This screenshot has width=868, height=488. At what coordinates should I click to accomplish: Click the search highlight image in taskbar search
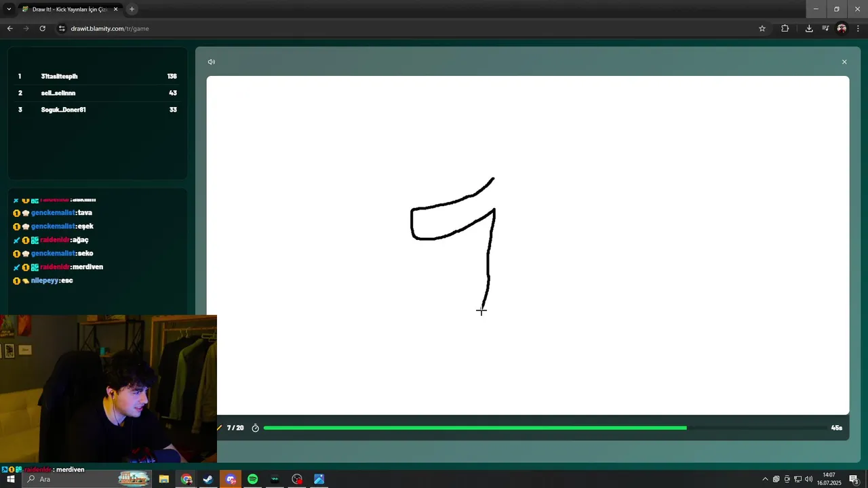(134, 479)
